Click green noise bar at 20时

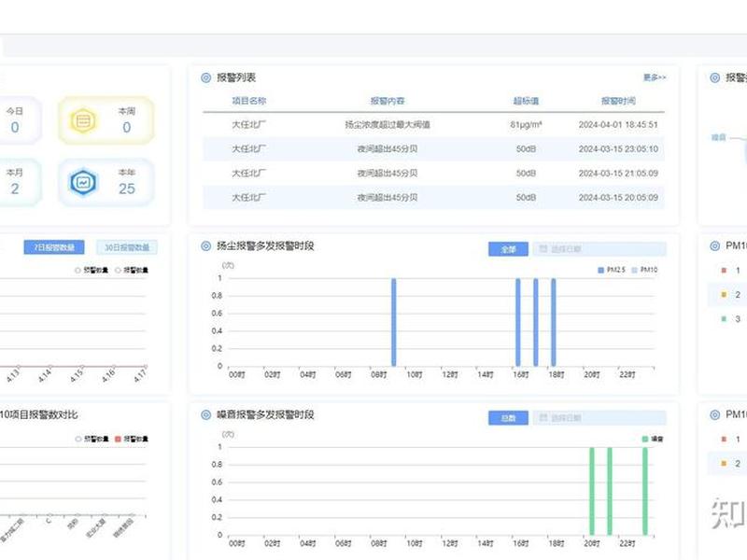click(x=592, y=491)
